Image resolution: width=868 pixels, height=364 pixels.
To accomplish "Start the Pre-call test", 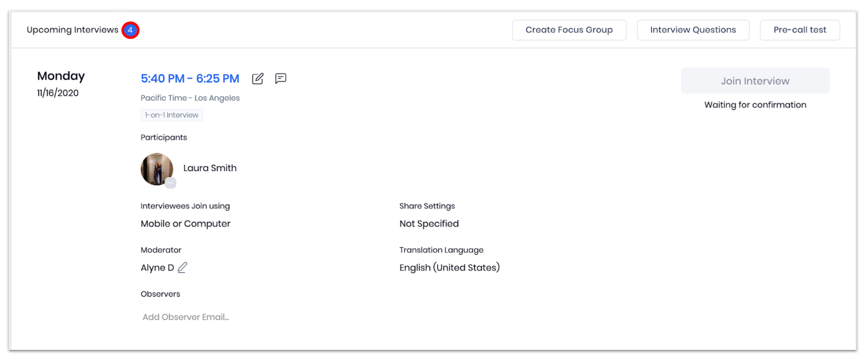I will 800,30.
